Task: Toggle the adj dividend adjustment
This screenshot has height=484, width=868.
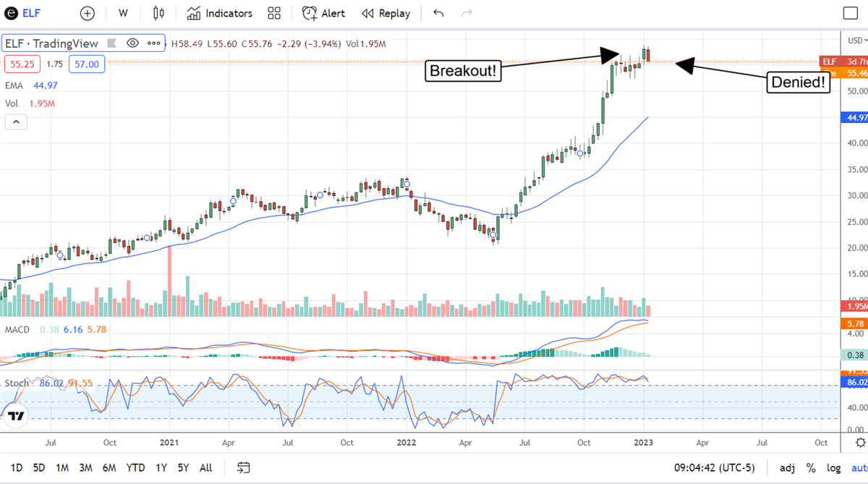Action: [787, 467]
